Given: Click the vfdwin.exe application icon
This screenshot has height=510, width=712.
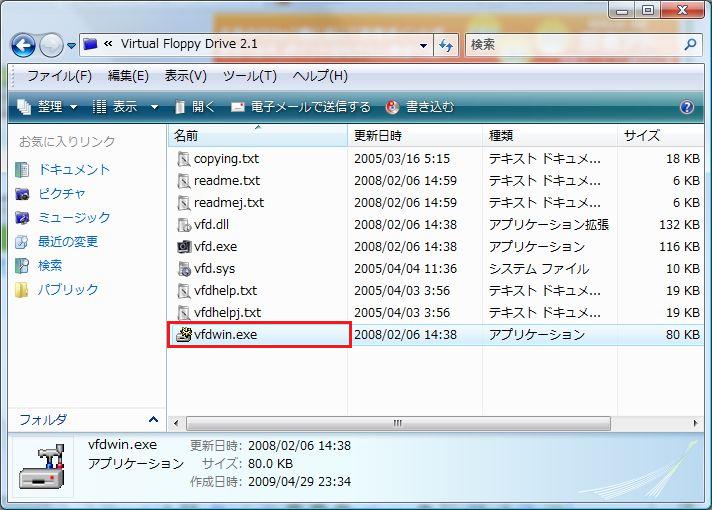Looking at the screenshot, I should [183, 334].
